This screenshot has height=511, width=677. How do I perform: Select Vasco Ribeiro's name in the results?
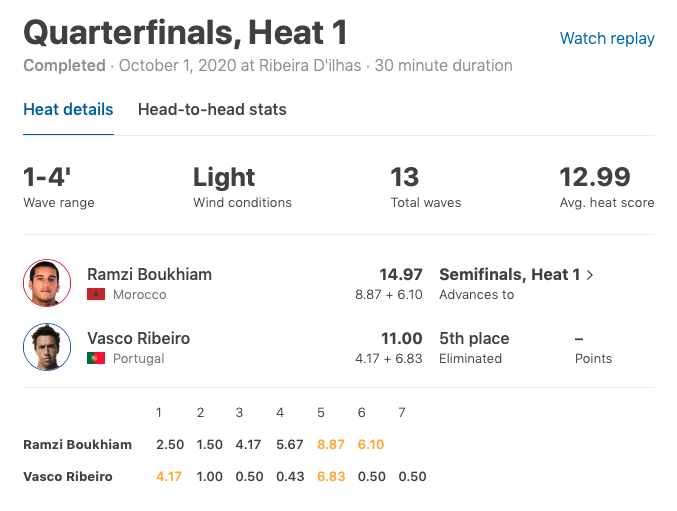click(x=138, y=338)
